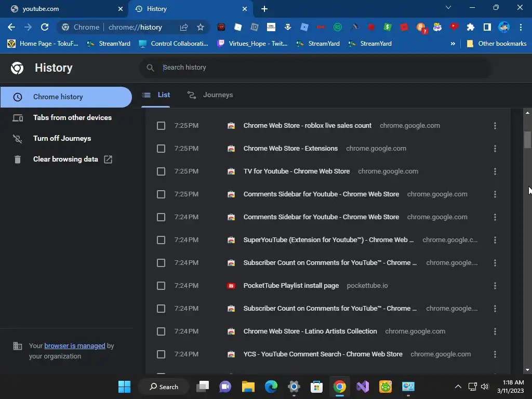Screen dimensions: 532x399
Task: Select Turn off Journeys
Action: (66, 138)
